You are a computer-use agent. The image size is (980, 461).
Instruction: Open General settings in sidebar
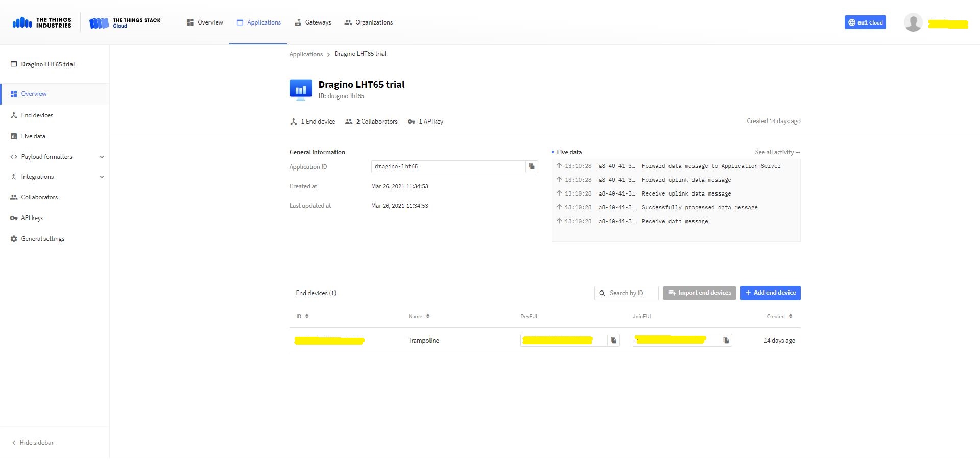pos(42,239)
